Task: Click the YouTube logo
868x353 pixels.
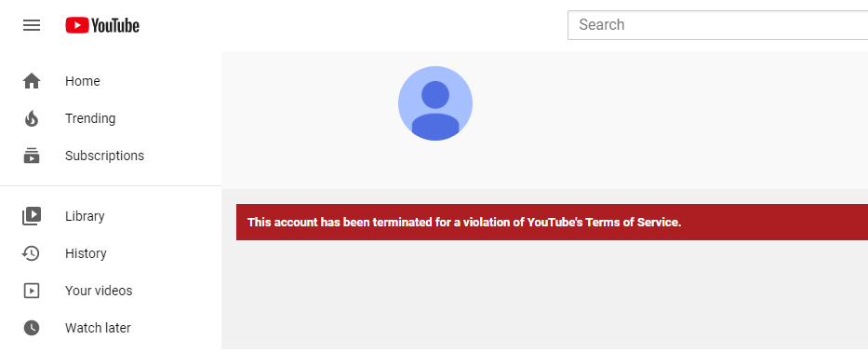Action: pos(102,25)
